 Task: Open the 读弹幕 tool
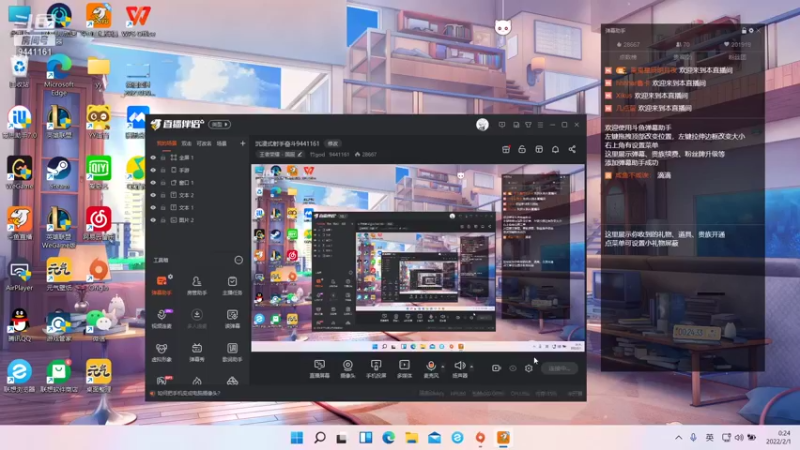(x=232, y=318)
